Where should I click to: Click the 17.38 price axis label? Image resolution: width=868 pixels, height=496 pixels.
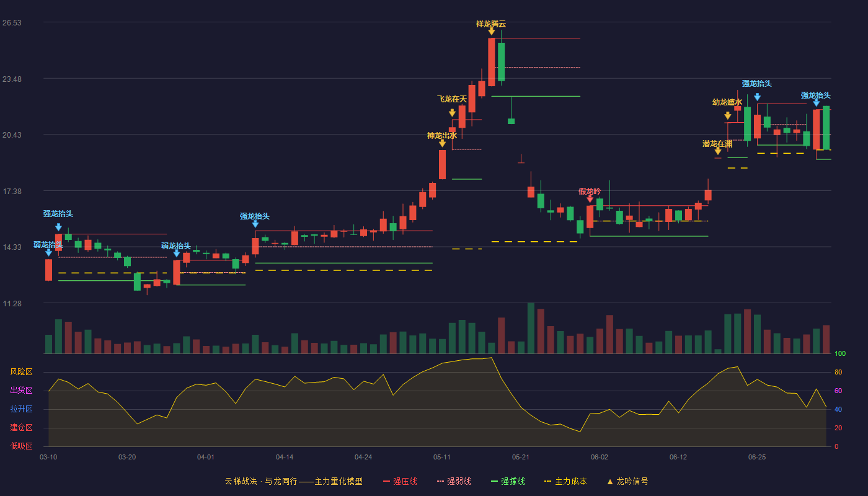(x=12, y=191)
